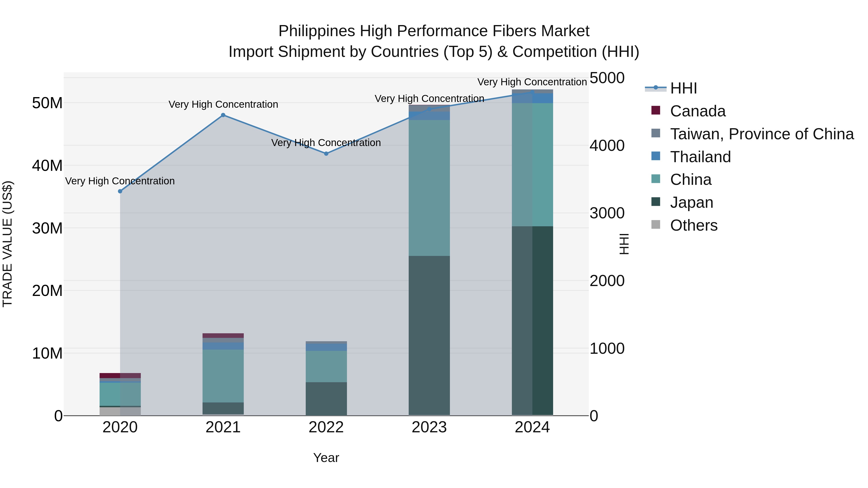
Task: Click China teal legend swatch
Action: point(656,179)
